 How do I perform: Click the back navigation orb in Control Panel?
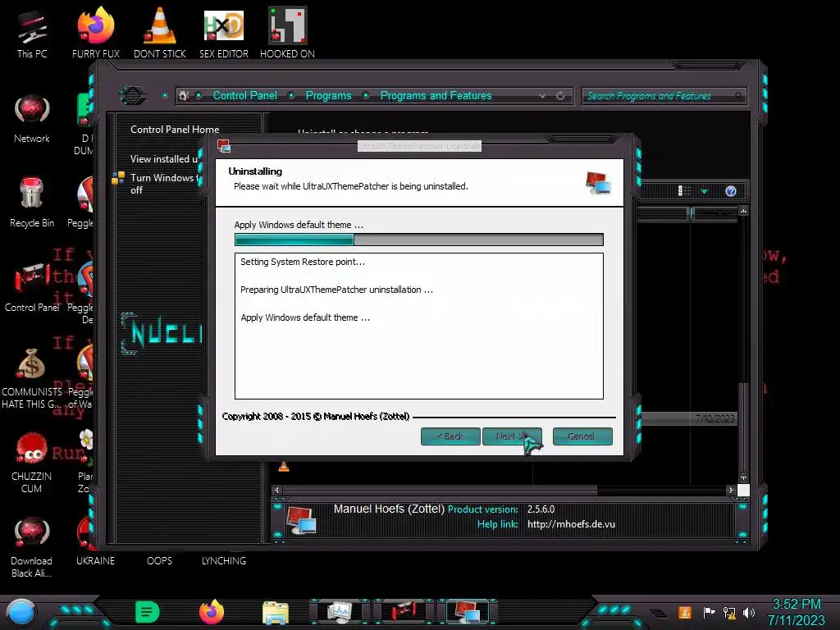click(x=133, y=96)
